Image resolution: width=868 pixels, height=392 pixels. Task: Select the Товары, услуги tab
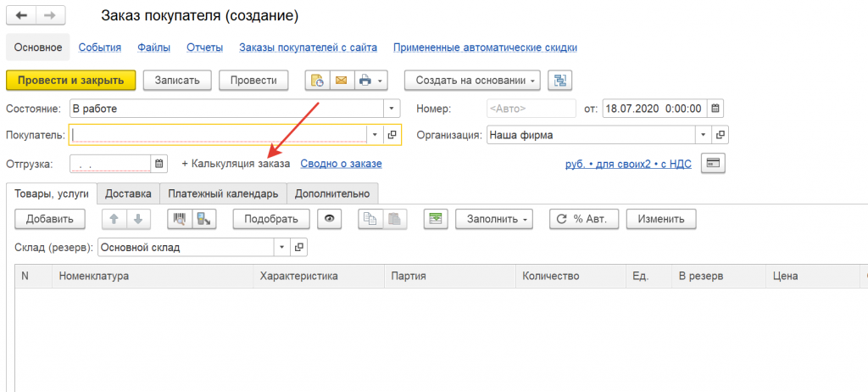pos(52,194)
